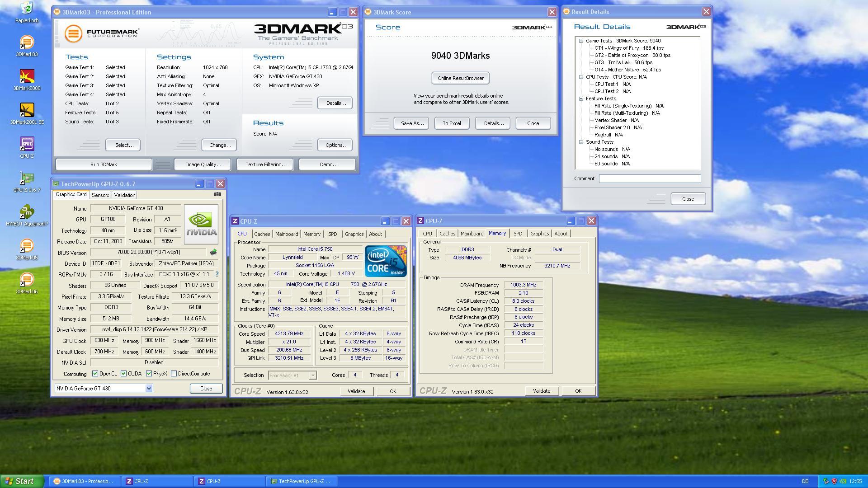Click the third system tray icon next to clock
This screenshot has width=868, height=488.
pyautogui.click(x=843, y=481)
